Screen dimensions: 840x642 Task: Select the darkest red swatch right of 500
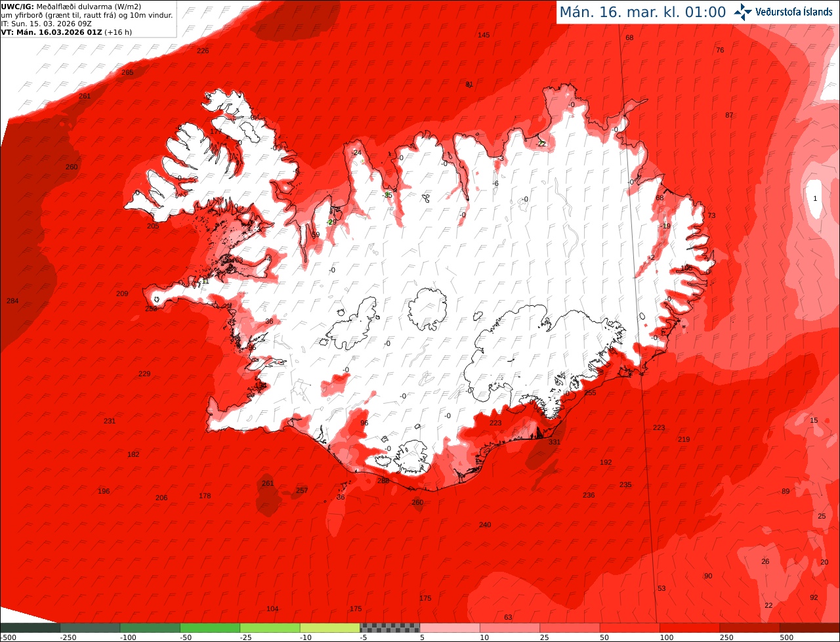(x=810, y=628)
